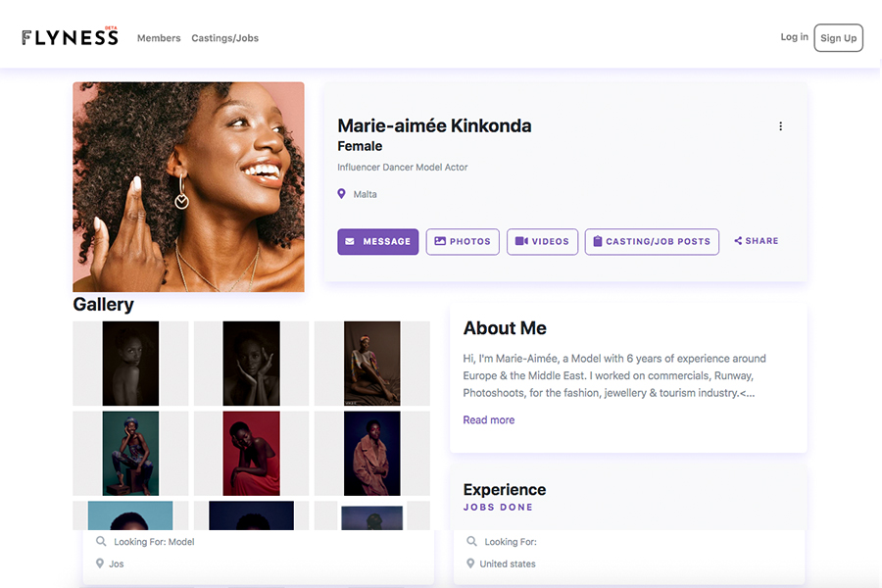Click the Looking For: Model text

154,542
